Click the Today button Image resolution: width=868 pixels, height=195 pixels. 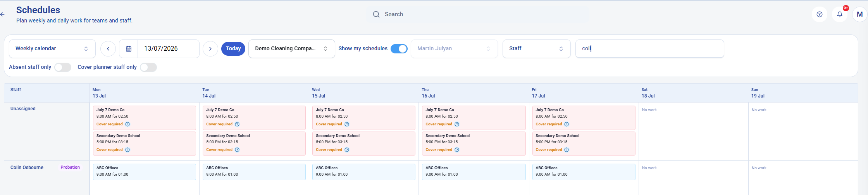point(233,49)
